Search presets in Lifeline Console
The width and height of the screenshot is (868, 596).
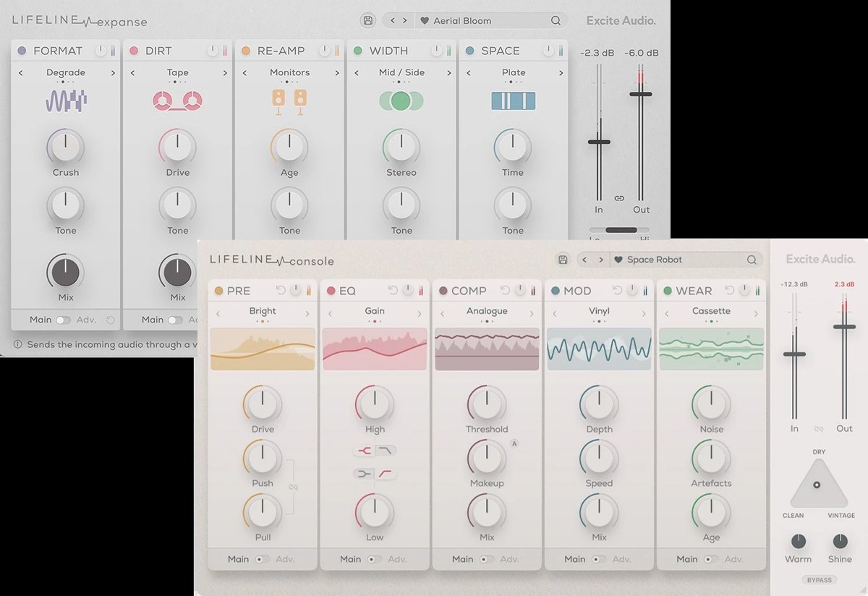[x=752, y=260]
